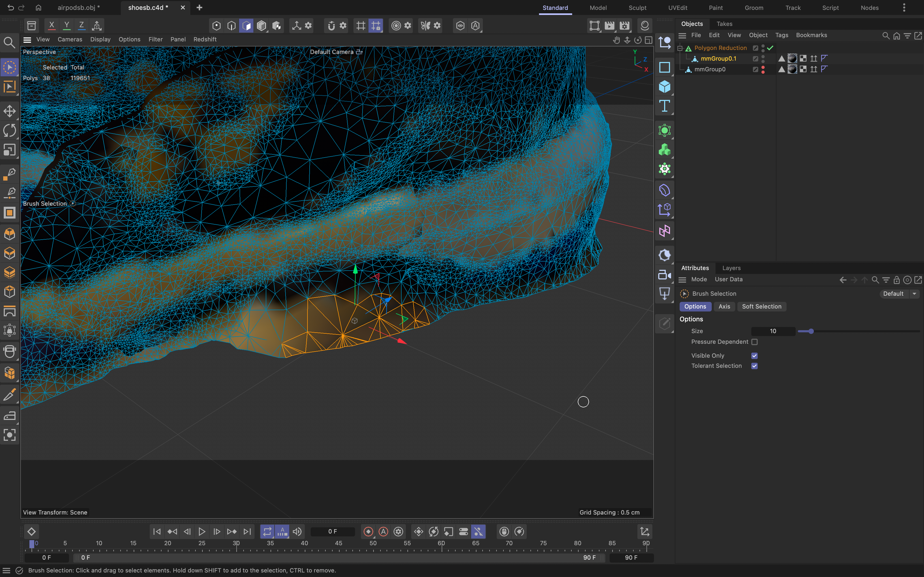Activate the Move tool
The height and width of the screenshot is (577, 924).
10,111
